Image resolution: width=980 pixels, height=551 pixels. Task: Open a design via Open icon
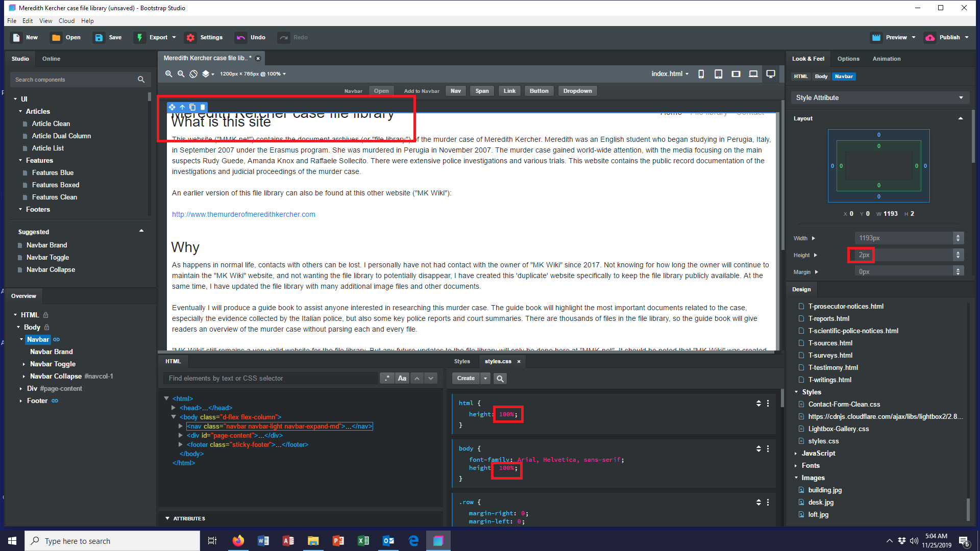(56, 37)
